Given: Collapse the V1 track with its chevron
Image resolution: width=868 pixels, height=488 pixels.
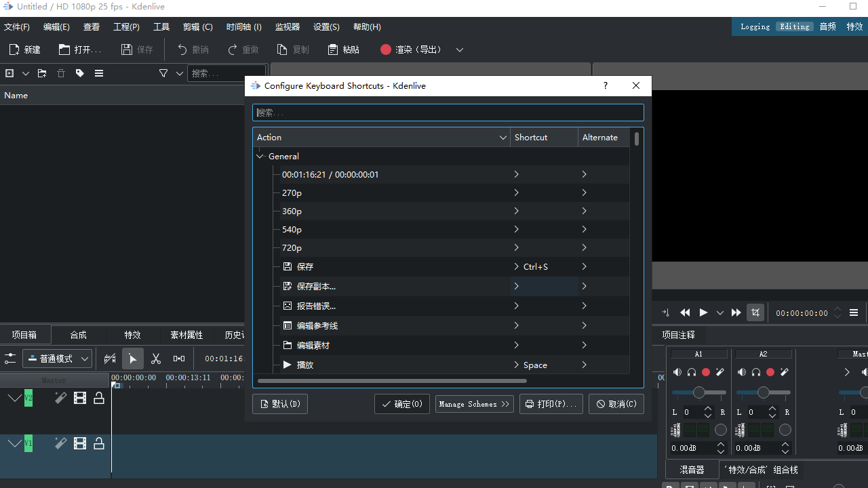Looking at the screenshot, I should [14, 443].
